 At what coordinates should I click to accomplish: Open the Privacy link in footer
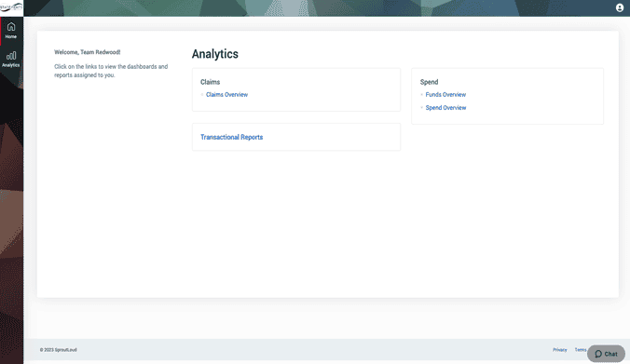click(560, 350)
